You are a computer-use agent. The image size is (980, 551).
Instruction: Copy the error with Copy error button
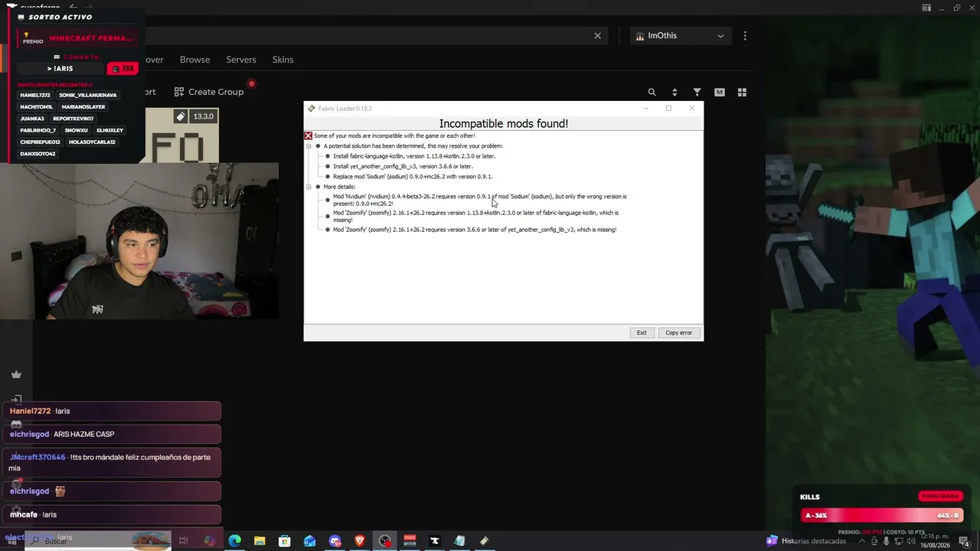pos(678,333)
